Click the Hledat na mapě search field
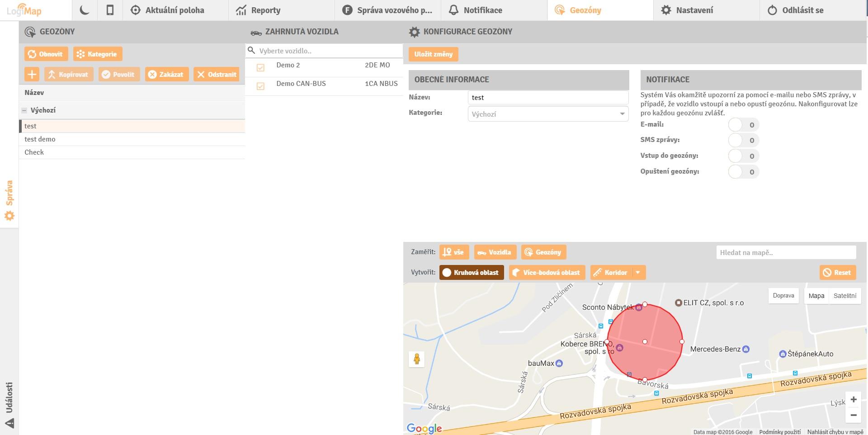This screenshot has width=868, height=435. tap(786, 252)
